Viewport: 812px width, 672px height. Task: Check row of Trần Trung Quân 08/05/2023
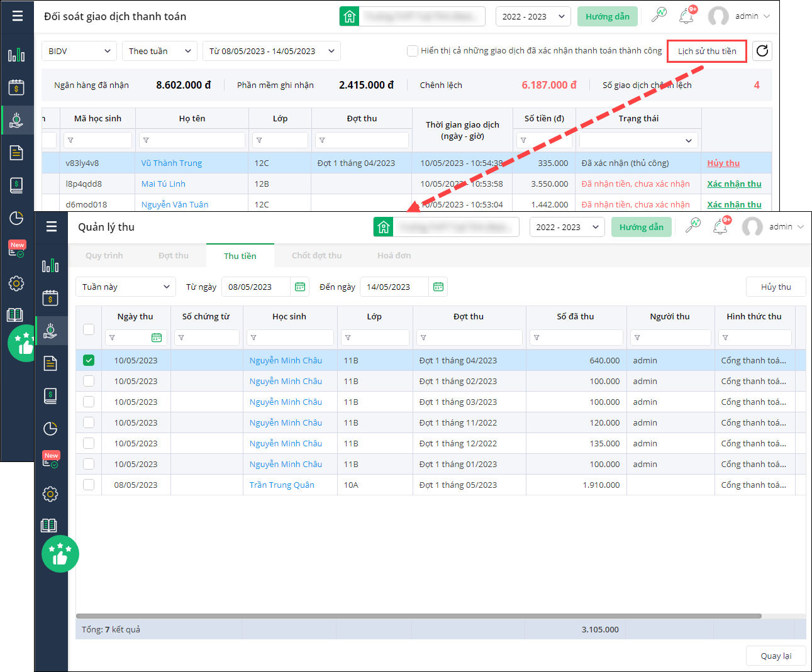point(89,485)
